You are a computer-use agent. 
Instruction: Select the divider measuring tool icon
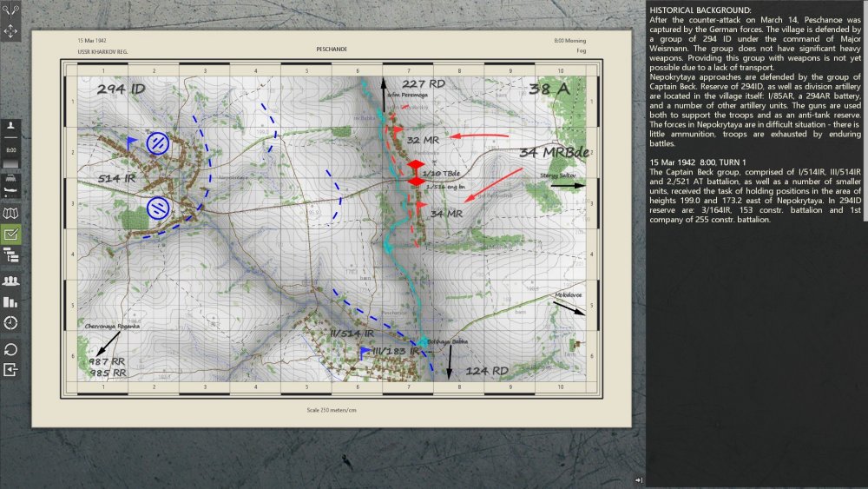pyautogui.click(x=10, y=9)
